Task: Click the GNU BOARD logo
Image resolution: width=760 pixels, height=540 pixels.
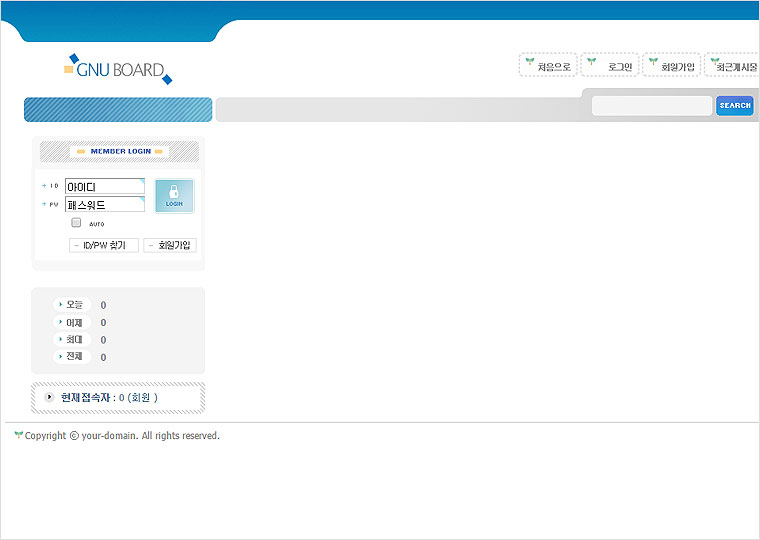Action: tap(118, 69)
